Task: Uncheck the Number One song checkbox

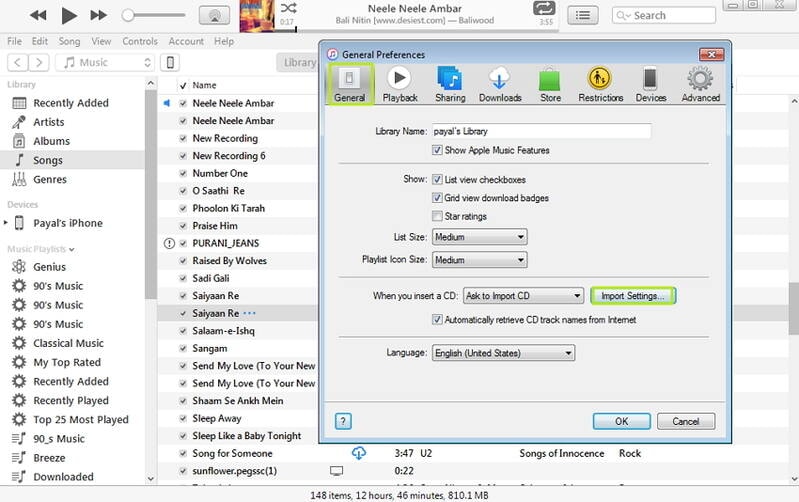Action: [183, 173]
